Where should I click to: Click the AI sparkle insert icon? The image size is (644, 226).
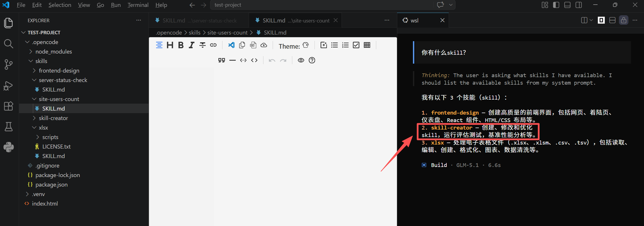[x=324, y=45]
